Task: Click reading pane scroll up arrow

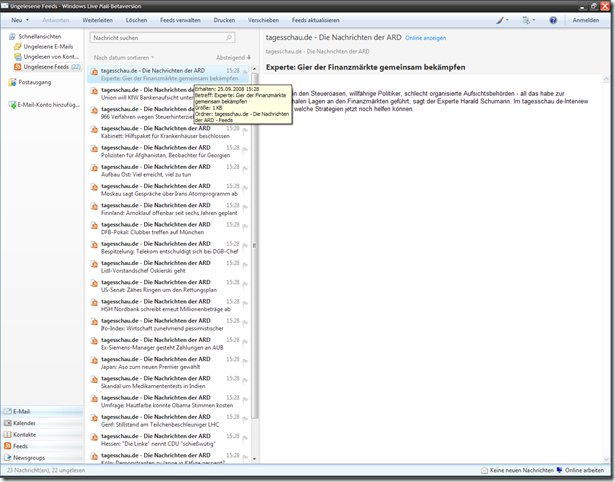Action: click(x=606, y=79)
